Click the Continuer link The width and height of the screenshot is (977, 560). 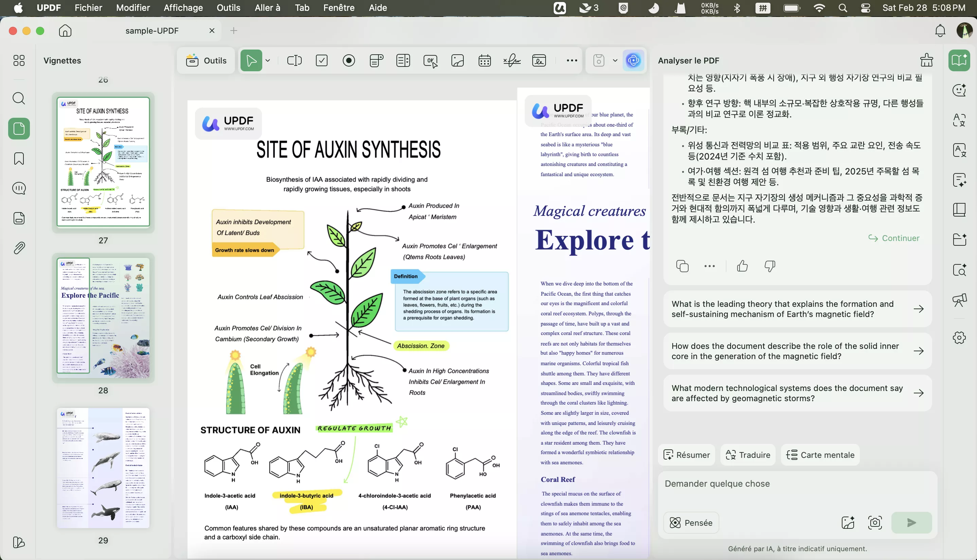(894, 238)
